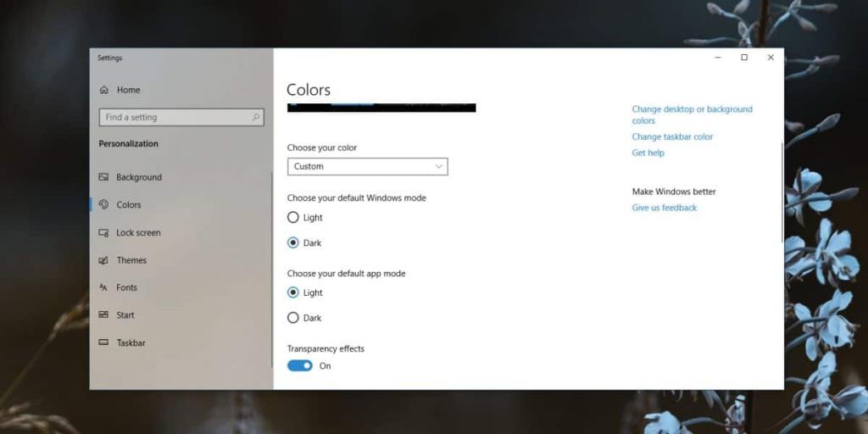Click the settings page vertical scrollbar

click(x=782, y=192)
